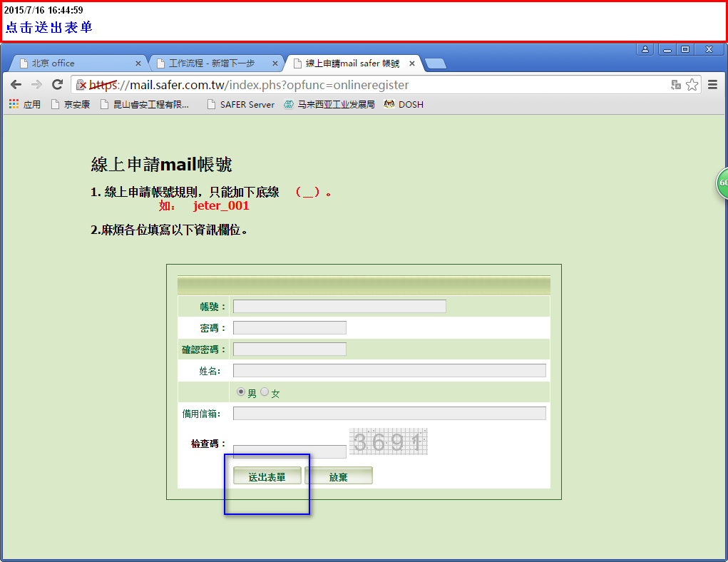The height and width of the screenshot is (562, 728).
Task: Open the SAFER Server bookmark
Action: tap(240, 104)
